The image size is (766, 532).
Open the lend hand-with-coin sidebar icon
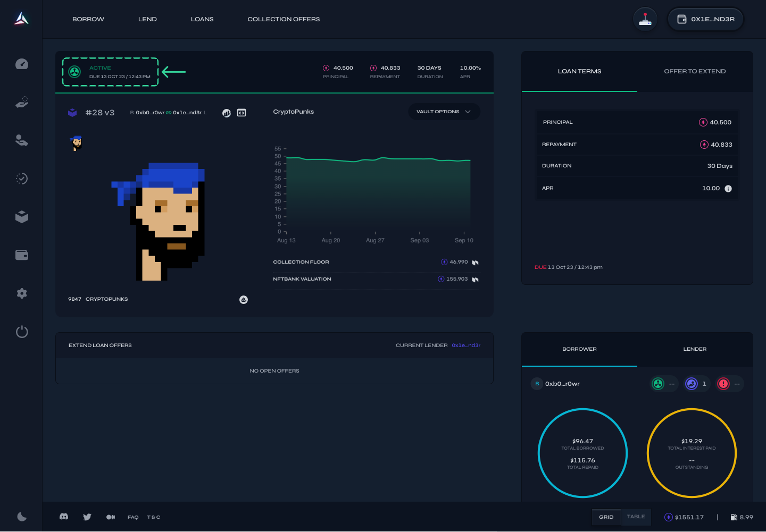tap(22, 140)
